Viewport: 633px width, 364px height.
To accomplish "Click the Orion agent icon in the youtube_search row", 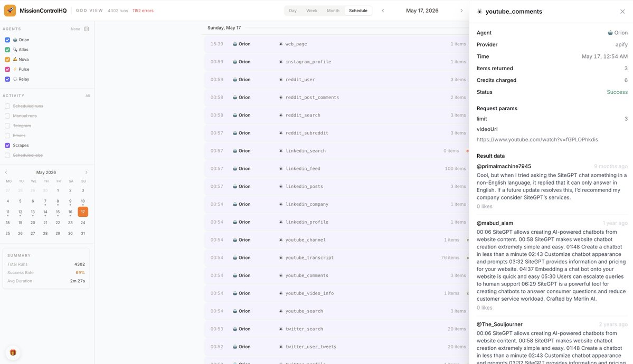I will pyautogui.click(x=235, y=311).
